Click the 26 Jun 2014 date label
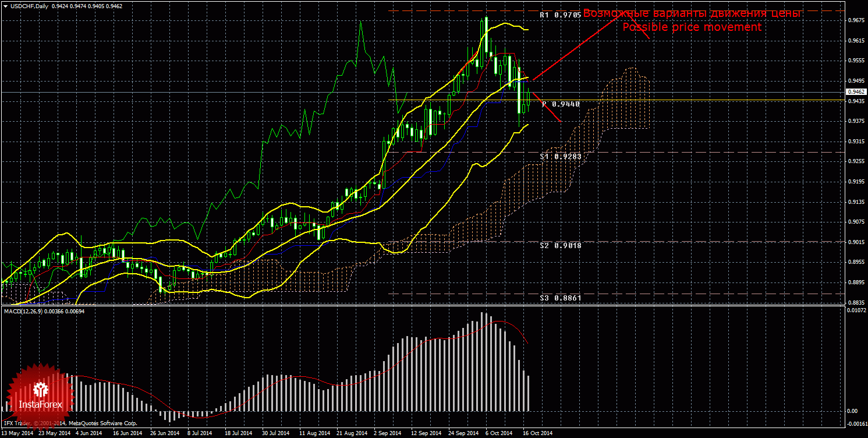868x438 pixels. pos(165,433)
